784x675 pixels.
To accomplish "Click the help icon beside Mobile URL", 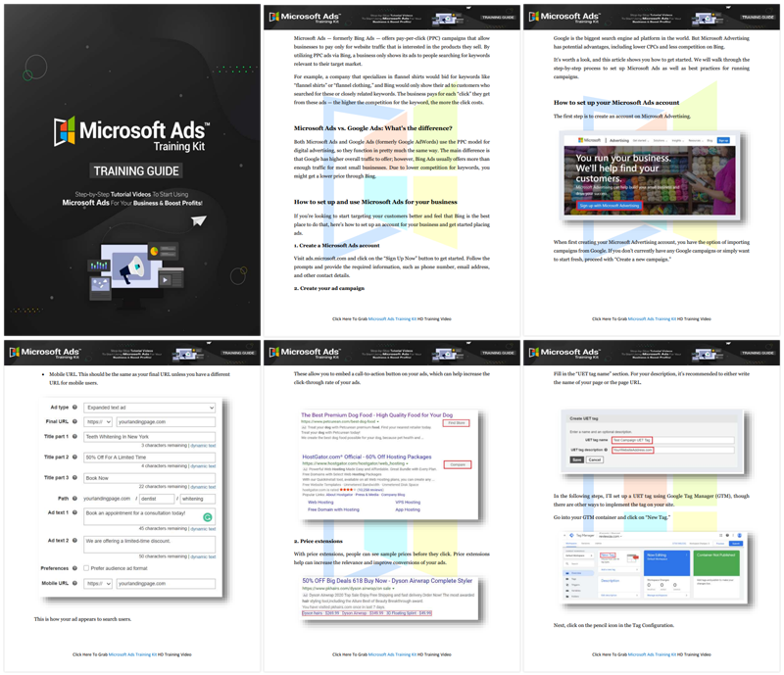I will [75, 583].
